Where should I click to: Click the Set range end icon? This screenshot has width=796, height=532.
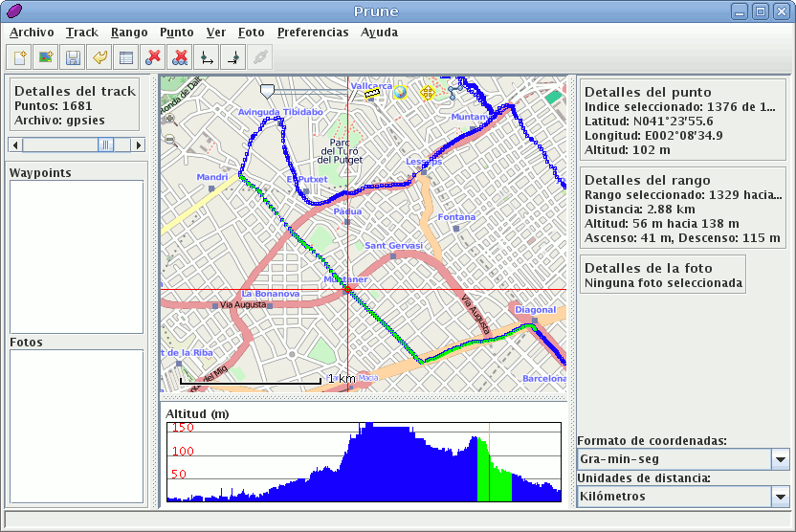(232, 57)
